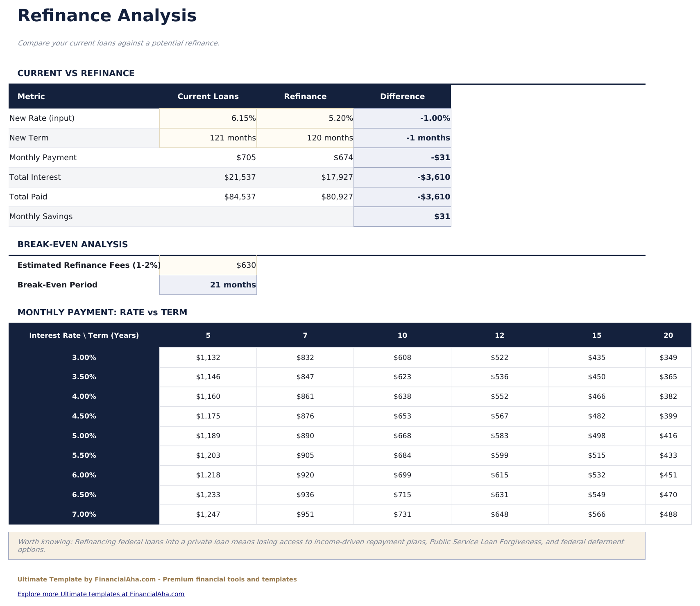Select the Break-Even Period cell showing 21 months
Screen dimensions: 700x606
pos(208,285)
